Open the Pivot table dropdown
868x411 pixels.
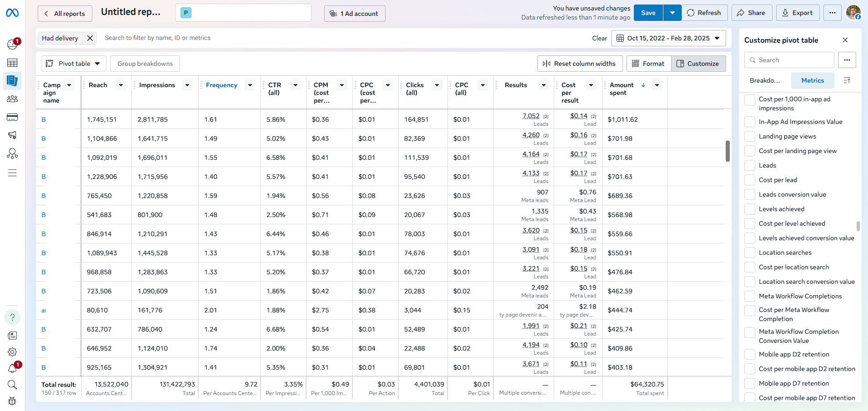(x=74, y=64)
